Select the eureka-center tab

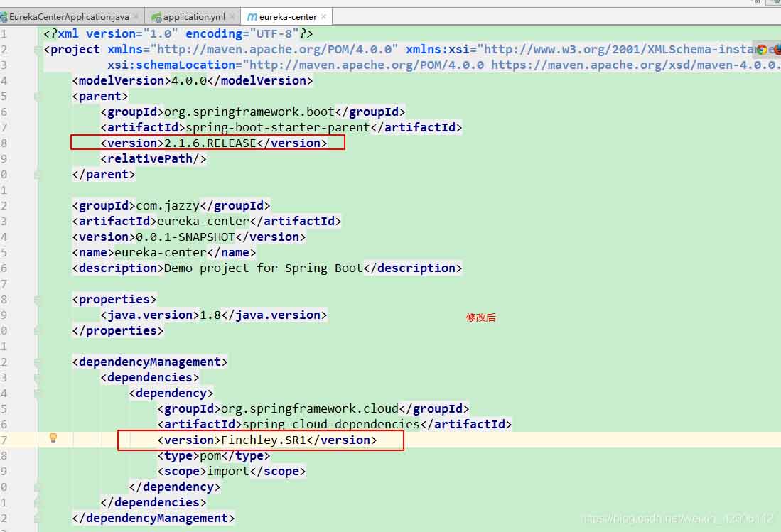click(287, 17)
